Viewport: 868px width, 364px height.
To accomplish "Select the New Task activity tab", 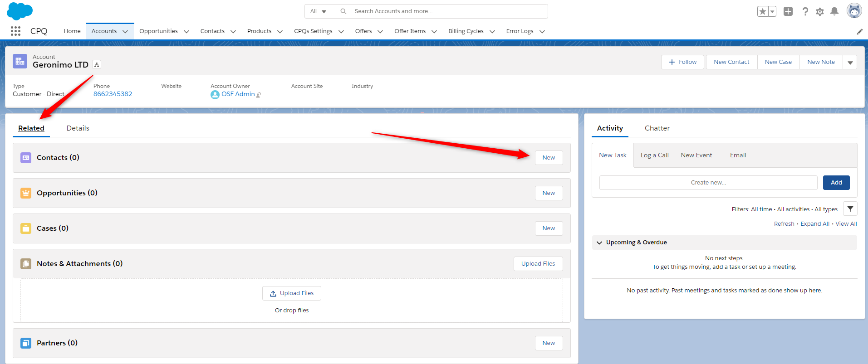I will (x=613, y=155).
